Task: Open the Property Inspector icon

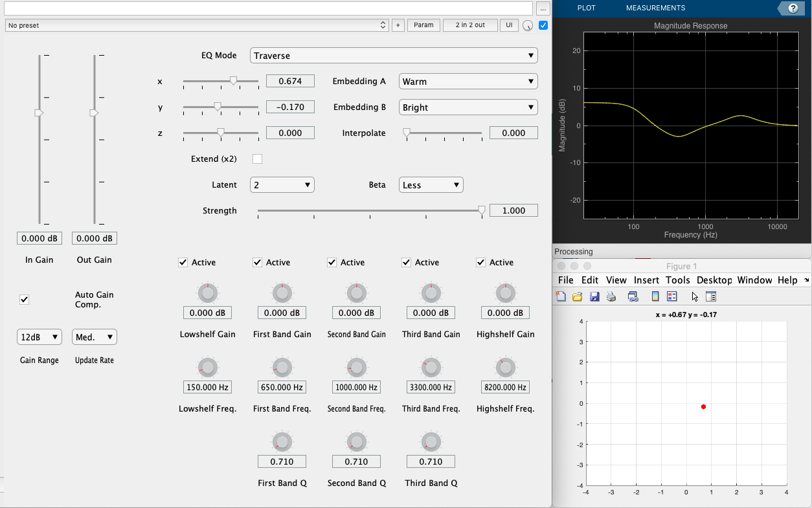Action: (710, 297)
